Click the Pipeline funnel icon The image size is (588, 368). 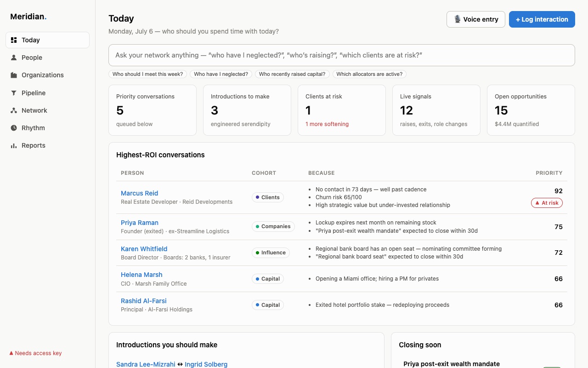pyautogui.click(x=14, y=93)
